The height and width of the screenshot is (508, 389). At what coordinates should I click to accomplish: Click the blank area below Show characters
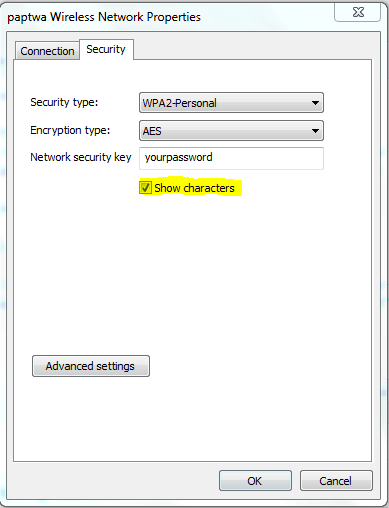tap(192, 267)
